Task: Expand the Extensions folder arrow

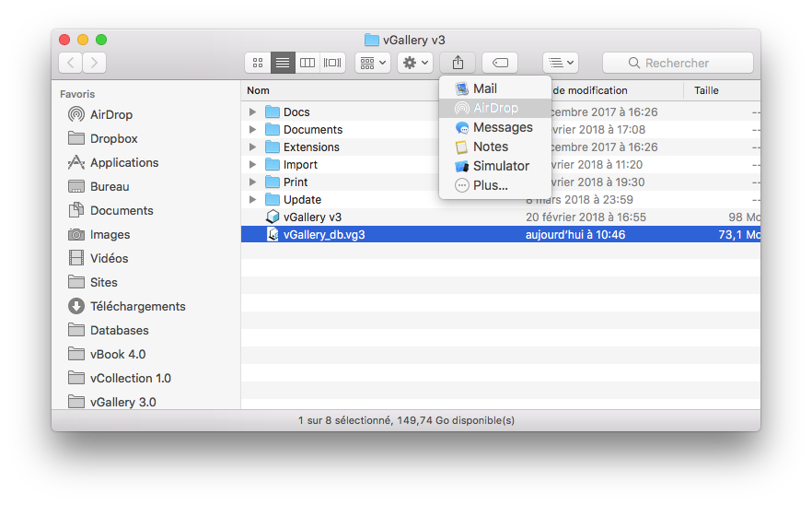Action: click(253, 147)
